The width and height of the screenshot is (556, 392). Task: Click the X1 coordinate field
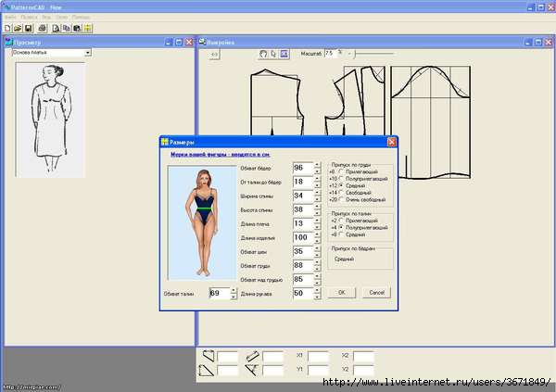click(x=318, y=356)
